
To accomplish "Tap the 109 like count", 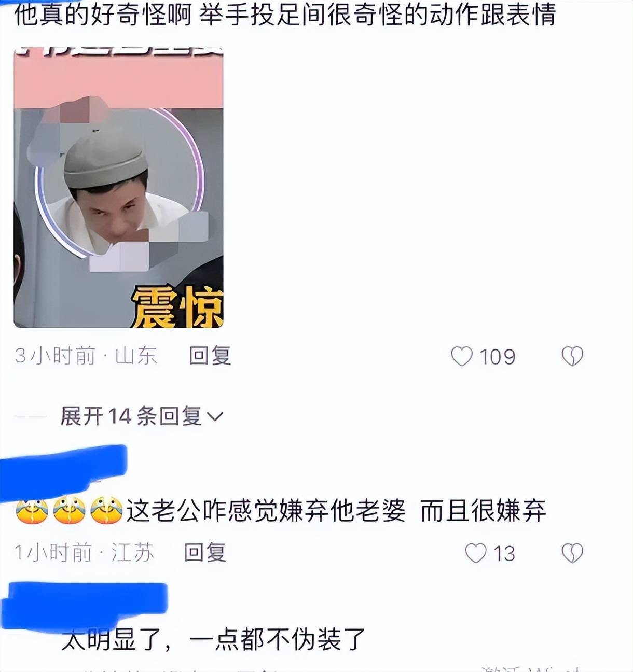I will (x=497, y=357).
